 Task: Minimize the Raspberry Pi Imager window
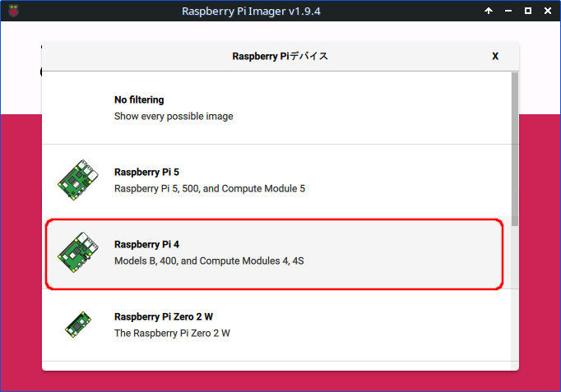pos(508,11)
